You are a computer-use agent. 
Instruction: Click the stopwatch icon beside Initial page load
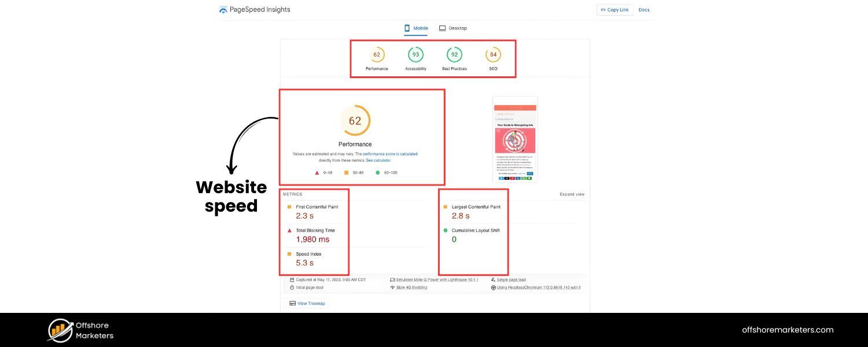(x=292, y=287)
